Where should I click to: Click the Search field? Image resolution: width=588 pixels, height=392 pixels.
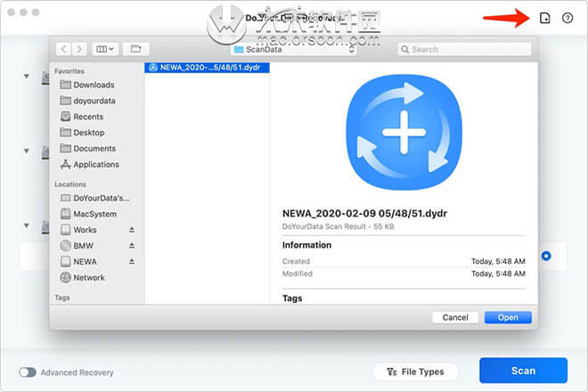464,49
